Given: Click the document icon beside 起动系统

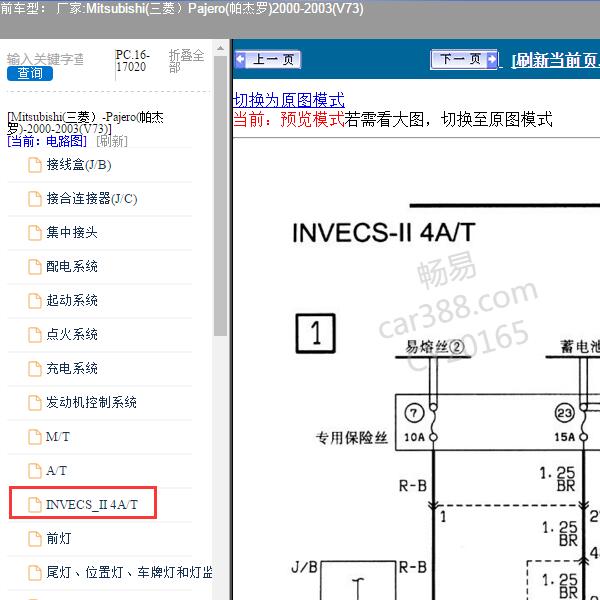Looking at the screenshot, I should (35, 301).
